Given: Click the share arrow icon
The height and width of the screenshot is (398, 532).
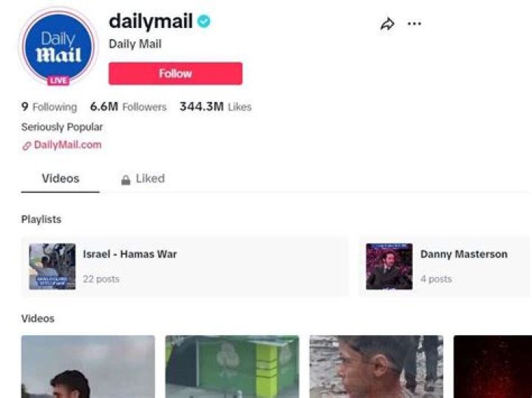Looking at the screenshot, I should tap(387, 24).
